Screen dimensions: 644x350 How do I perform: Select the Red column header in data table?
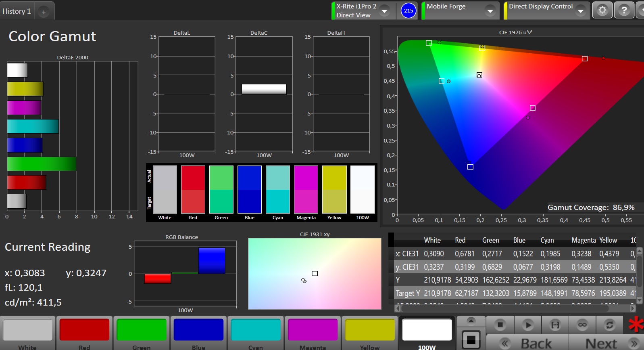[460, 240]
